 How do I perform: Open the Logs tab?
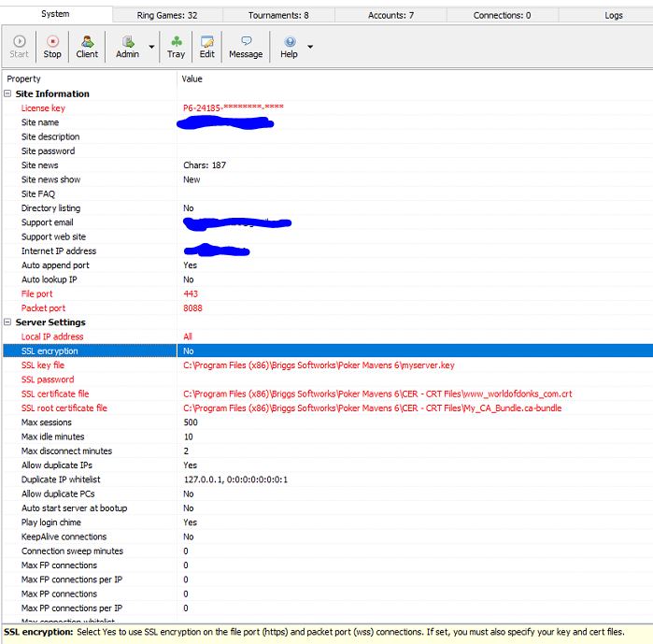pyautogui.click(x=614, y=15)
